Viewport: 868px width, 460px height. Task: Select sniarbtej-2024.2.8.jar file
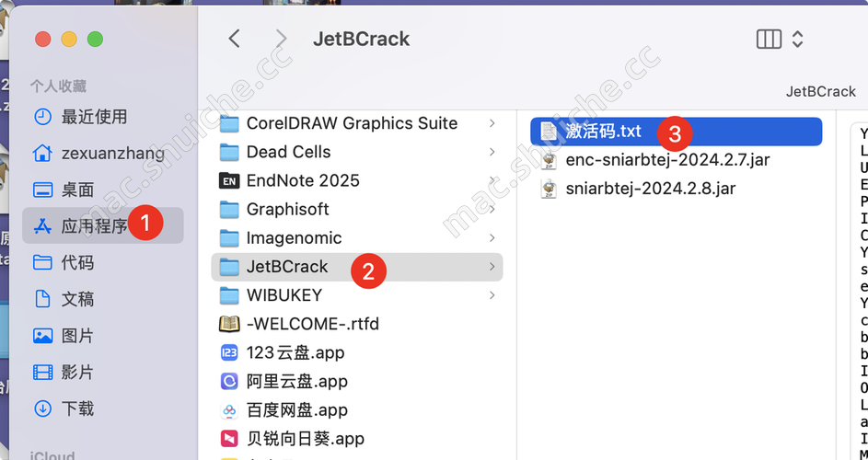click(650, 189)
